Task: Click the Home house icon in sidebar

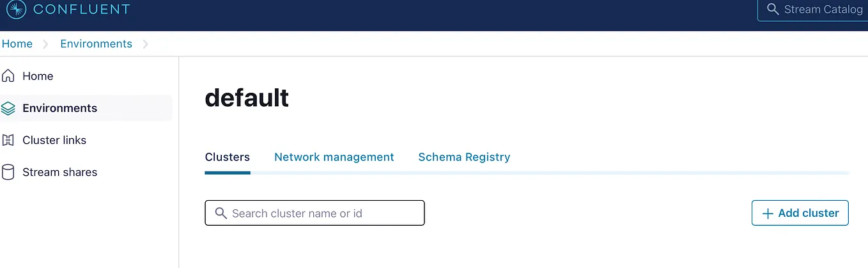Action: point(8,76)
